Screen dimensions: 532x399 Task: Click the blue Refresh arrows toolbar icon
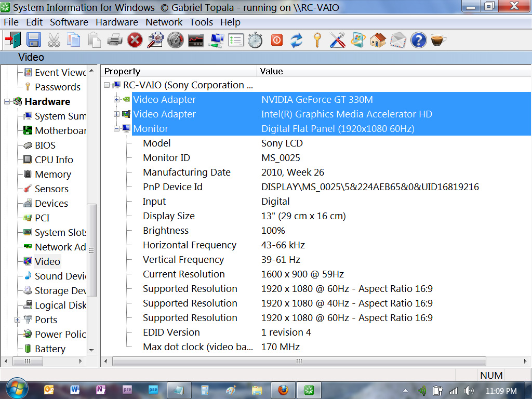297,40
